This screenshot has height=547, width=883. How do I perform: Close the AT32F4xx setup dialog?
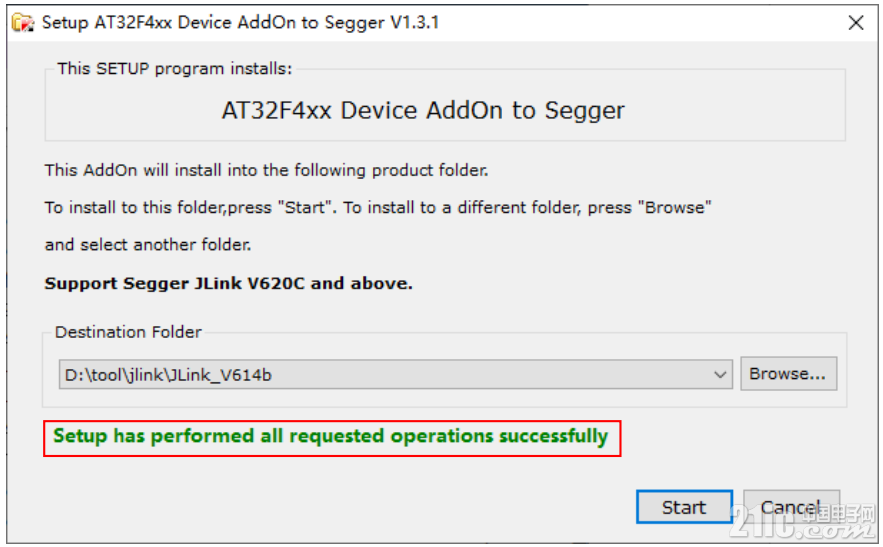(855, 23)
